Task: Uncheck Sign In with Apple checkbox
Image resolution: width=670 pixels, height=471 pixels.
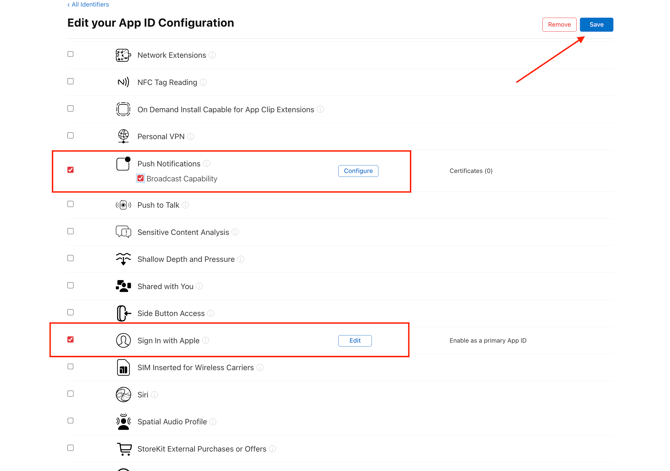Action: [70, 340]
